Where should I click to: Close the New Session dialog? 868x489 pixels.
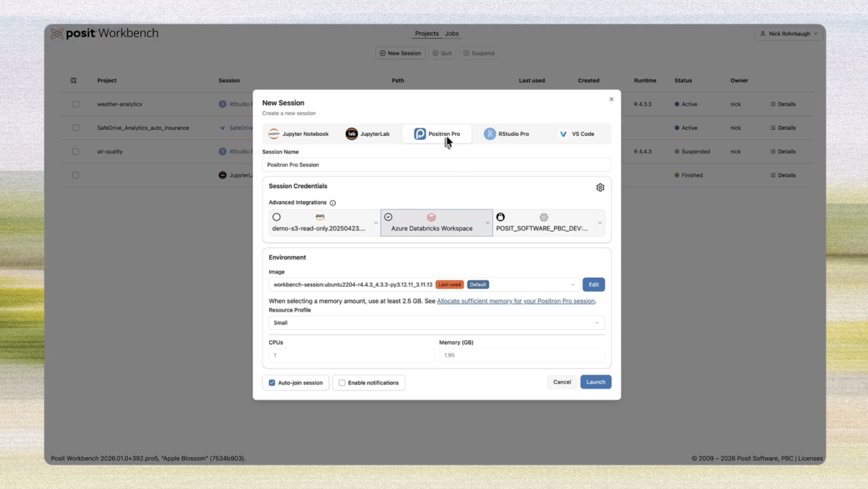coord(611,99)
